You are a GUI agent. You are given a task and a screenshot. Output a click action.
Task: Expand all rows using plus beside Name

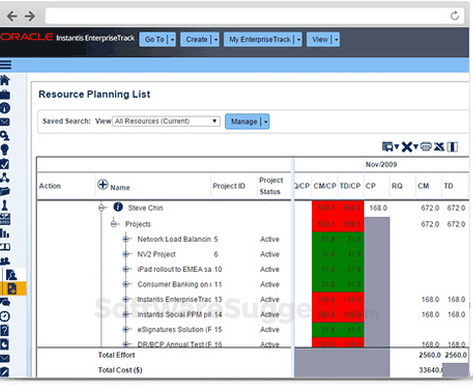tap(103, 184)
